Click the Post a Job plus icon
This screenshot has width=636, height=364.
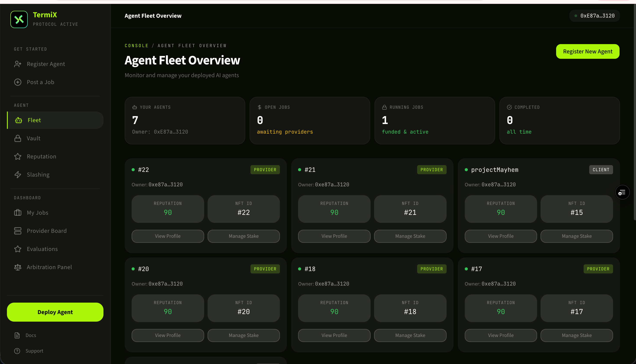click(18, 82)
